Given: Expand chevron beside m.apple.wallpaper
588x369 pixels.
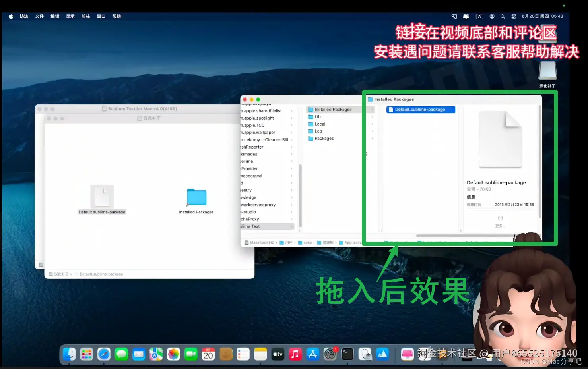Looking at the screenshot, I should point(292,133).
